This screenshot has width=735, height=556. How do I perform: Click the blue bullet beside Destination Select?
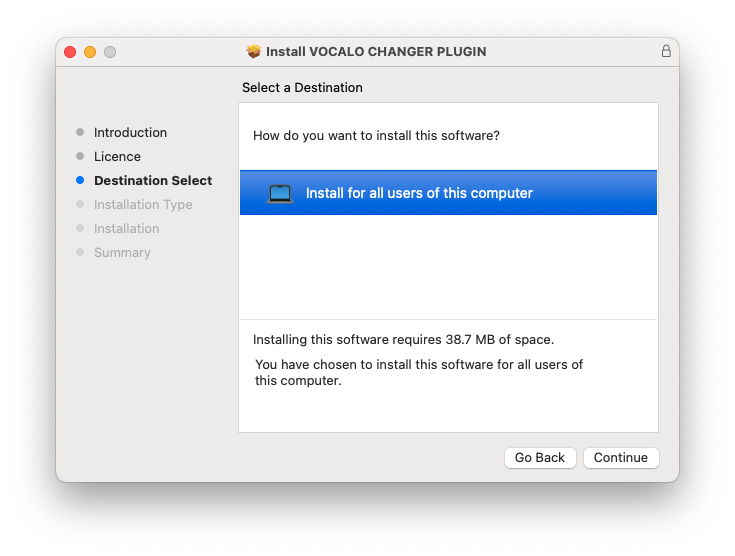click(80, 180)
